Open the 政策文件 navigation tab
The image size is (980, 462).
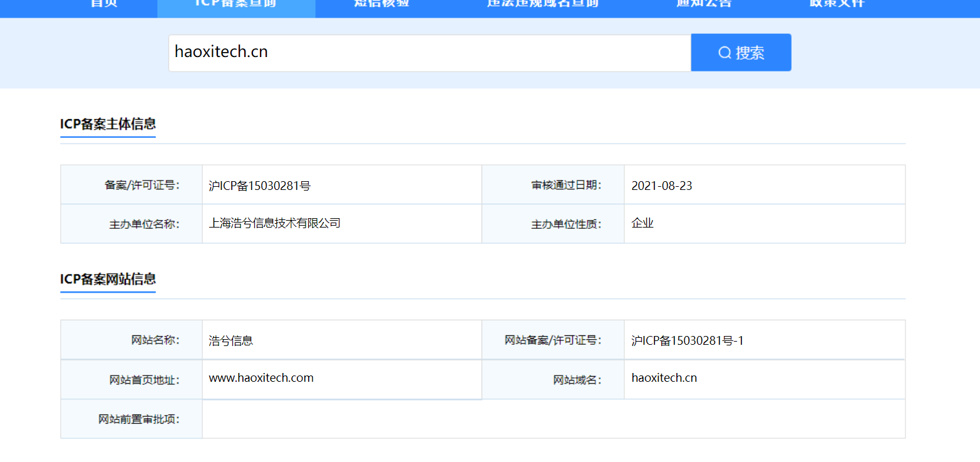tap(837, 3)
